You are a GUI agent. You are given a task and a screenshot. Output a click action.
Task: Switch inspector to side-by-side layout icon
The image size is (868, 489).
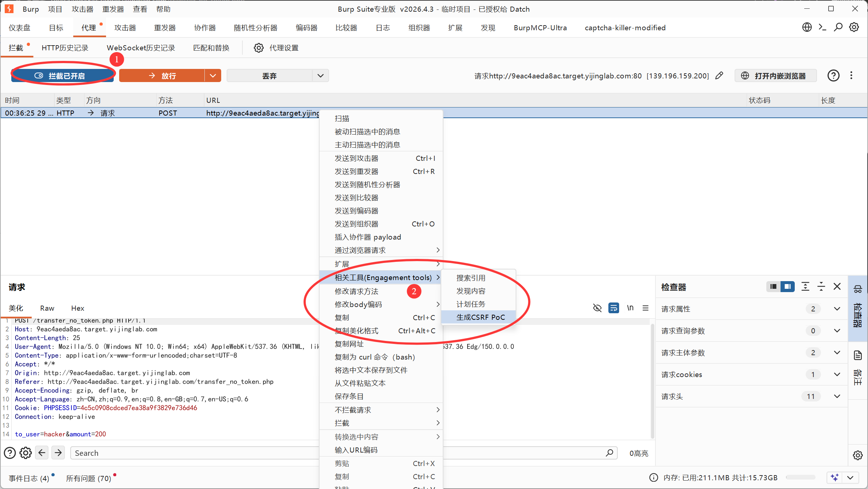click(x=787, y=287)
